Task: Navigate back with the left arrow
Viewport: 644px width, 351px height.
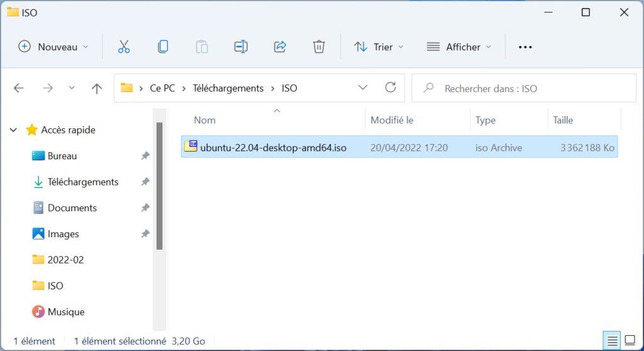Action: point(19,88)
